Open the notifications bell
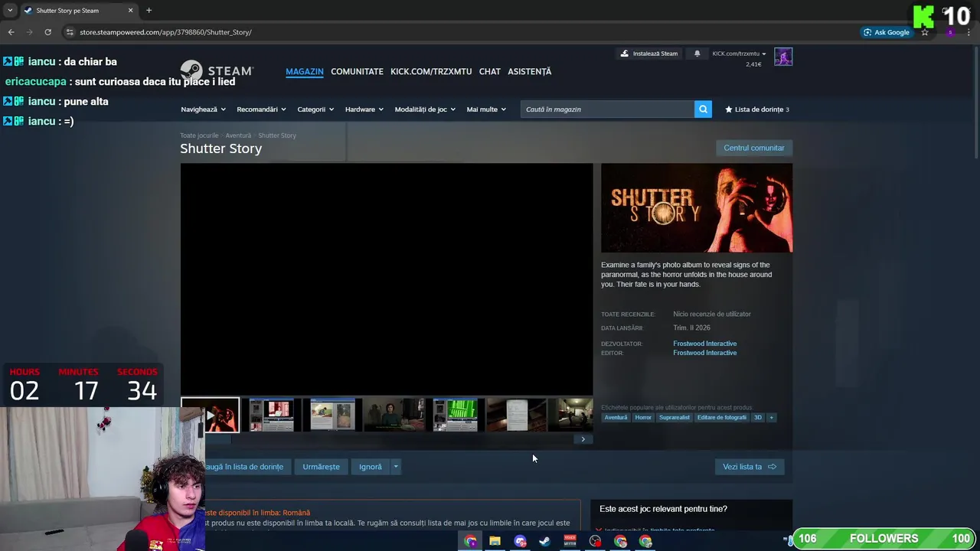The height and width of the screenshot is (551, 980). point(697,54)
